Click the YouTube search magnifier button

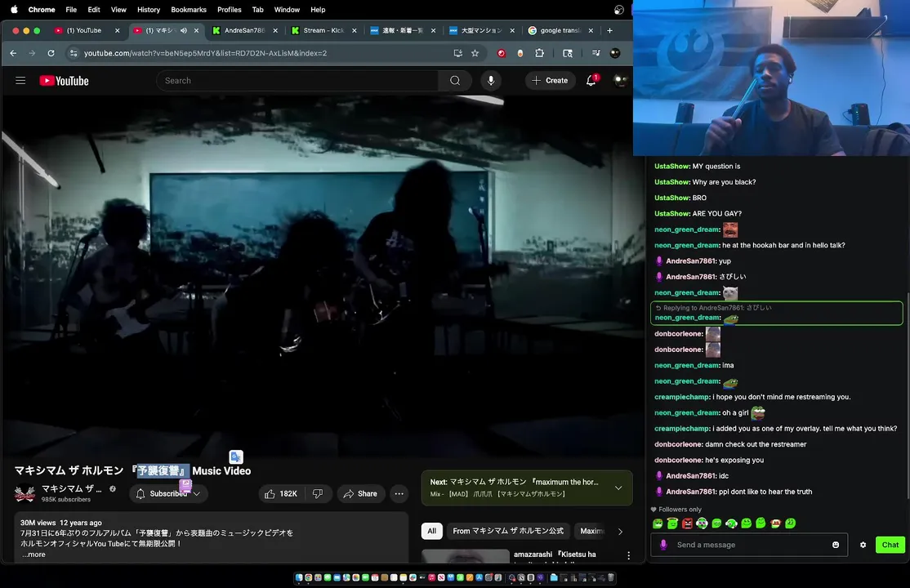[455, 81]
